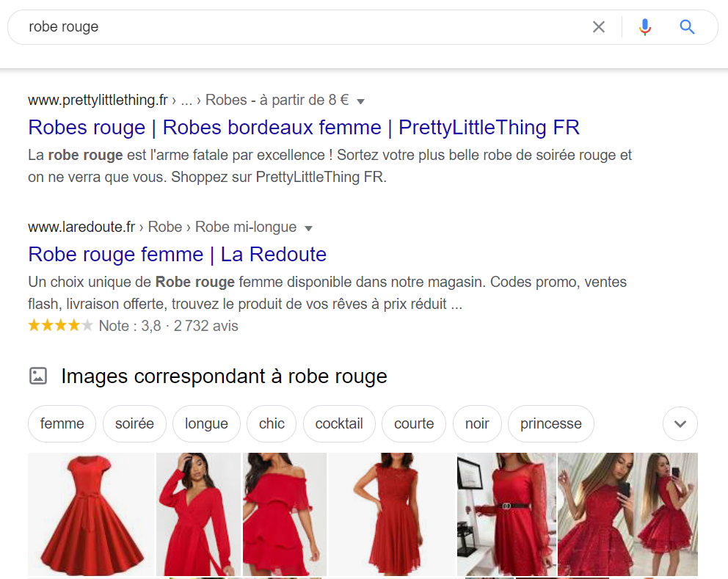Choose the "cocktail" chip
Screen dimensions: 728x579
pos(339,423)
